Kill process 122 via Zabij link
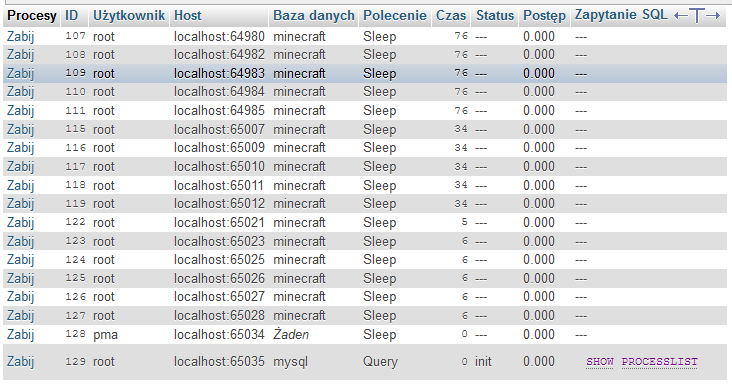The image size is (732, 390). click(21, 222)
